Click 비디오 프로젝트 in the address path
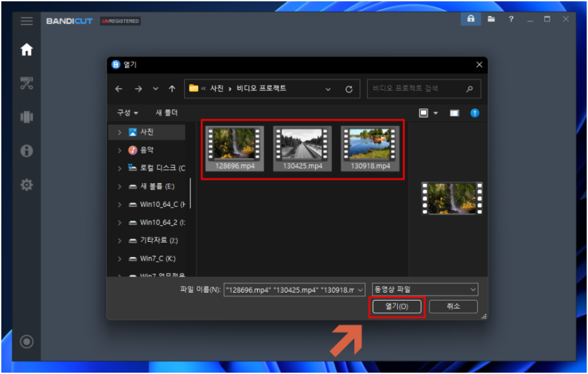 [261, 89]
